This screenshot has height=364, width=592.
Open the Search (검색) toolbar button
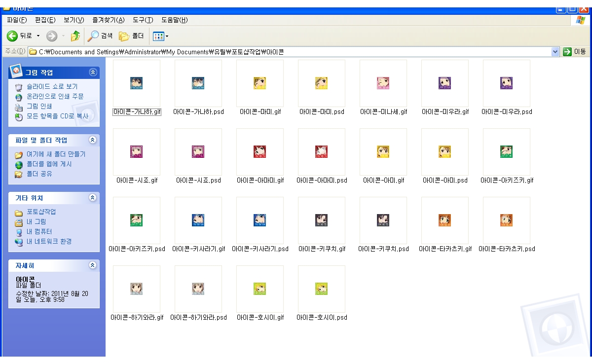pyautogui.click(x=100, y=36)
